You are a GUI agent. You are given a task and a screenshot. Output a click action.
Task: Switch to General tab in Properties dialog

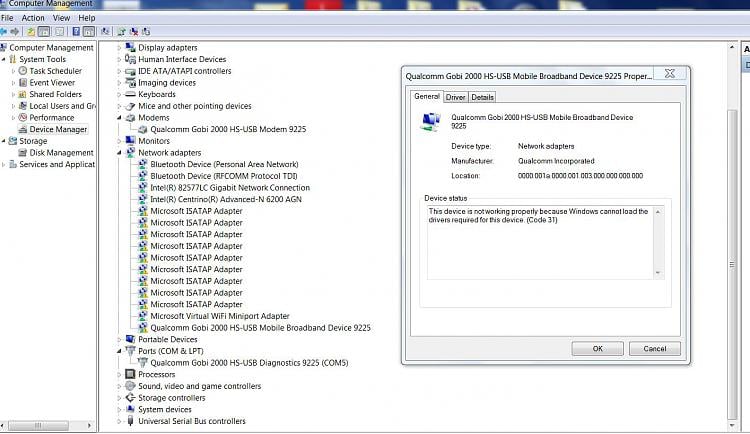point(427,96)
